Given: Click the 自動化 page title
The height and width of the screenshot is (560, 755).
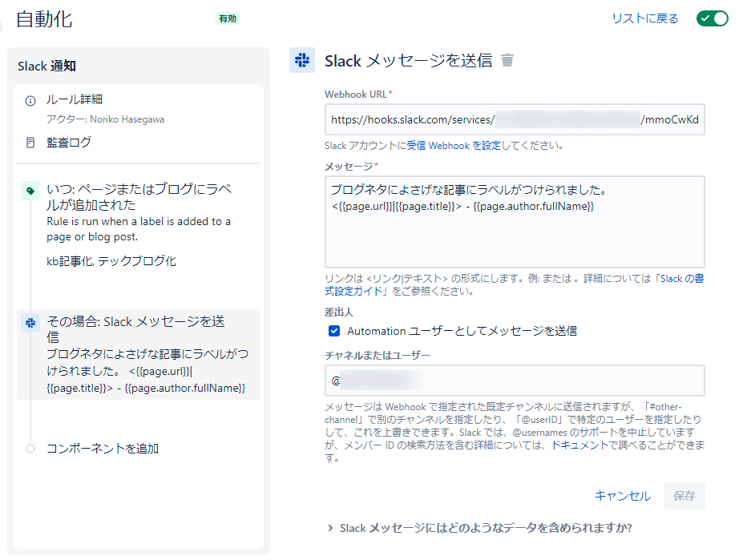Looking at the screenshot, I should coord(44,19).
